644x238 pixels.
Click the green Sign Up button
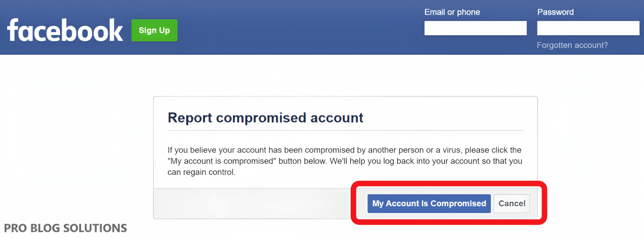[154, 30]
